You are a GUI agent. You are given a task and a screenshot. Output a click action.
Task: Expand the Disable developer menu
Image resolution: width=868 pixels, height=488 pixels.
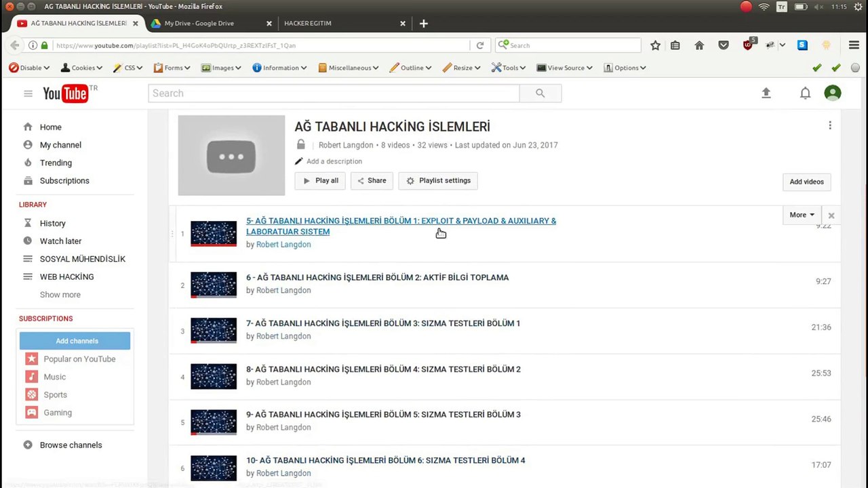click(29, 68)
